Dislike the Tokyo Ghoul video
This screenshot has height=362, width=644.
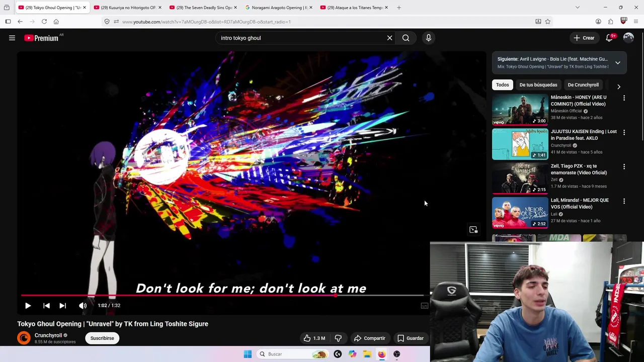tap(338, 338)
